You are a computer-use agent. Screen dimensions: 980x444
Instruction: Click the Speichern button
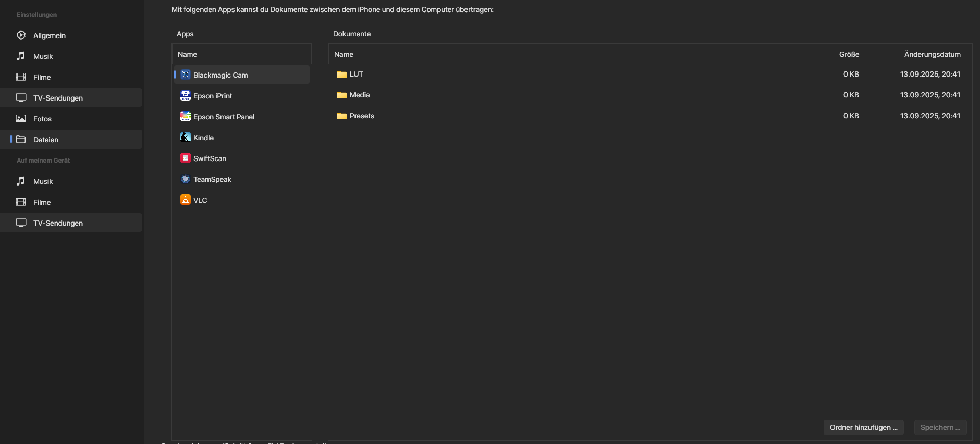coord(940,427)
